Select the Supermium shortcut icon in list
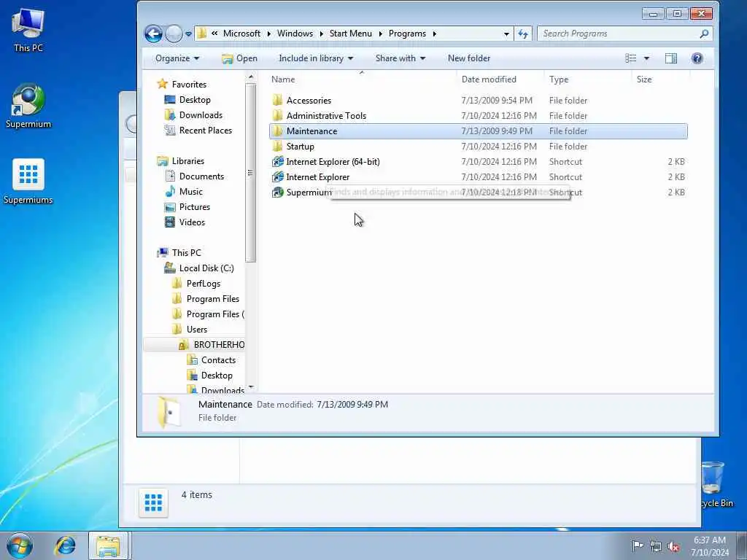The width and height of the screenshot is (747, 560). (278, 192)
